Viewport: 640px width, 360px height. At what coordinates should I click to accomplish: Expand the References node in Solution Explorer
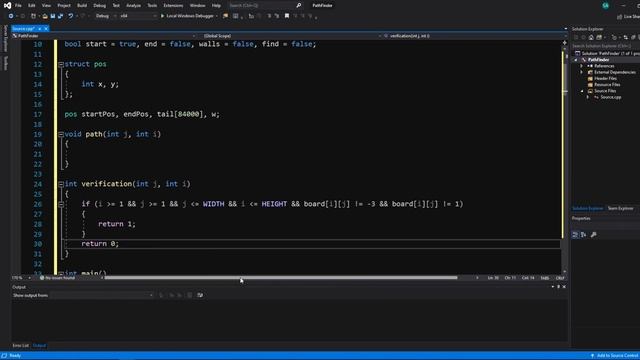582,66
